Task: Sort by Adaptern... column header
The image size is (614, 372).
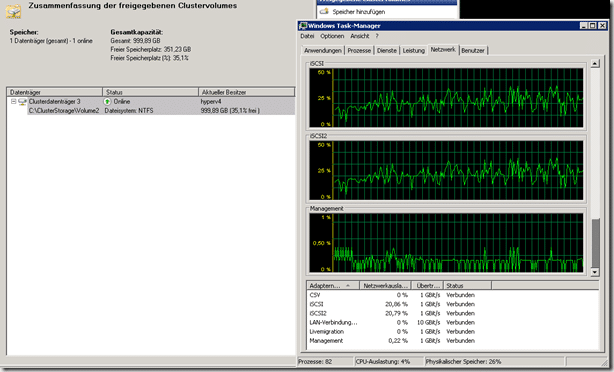Action: point(333,285)
